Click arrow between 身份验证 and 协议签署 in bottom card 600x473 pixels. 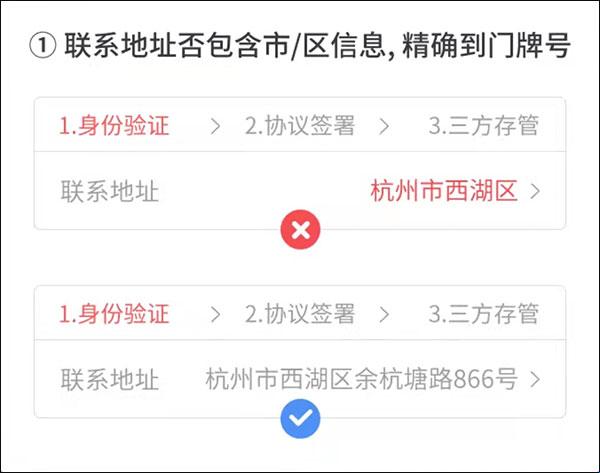pos(215,315)
